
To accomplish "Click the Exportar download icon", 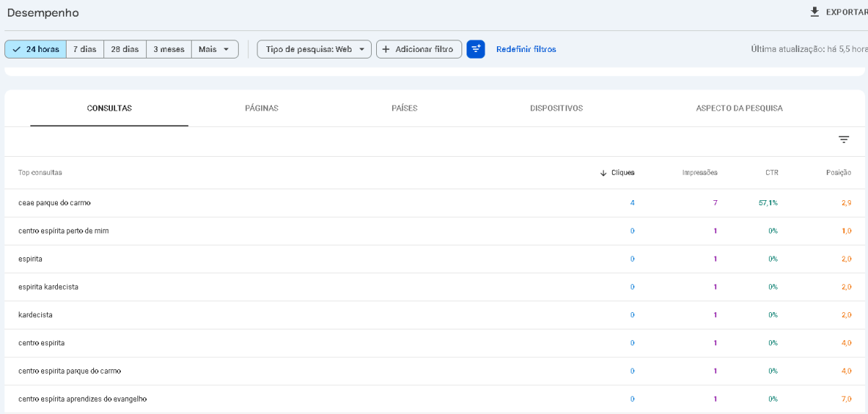I will point(814,12).
